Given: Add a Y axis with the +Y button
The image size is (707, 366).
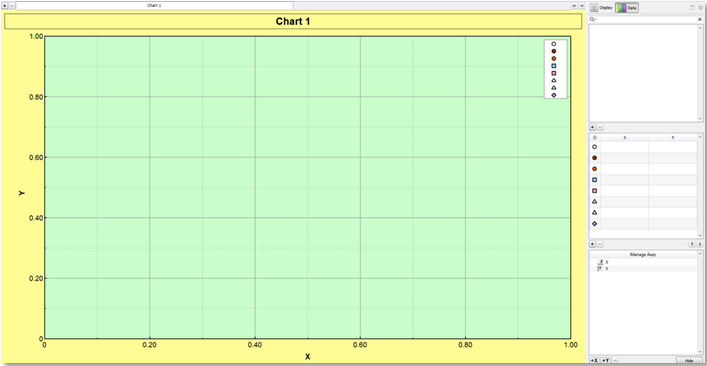Looking at the screenshot, I should pos(605,361).
